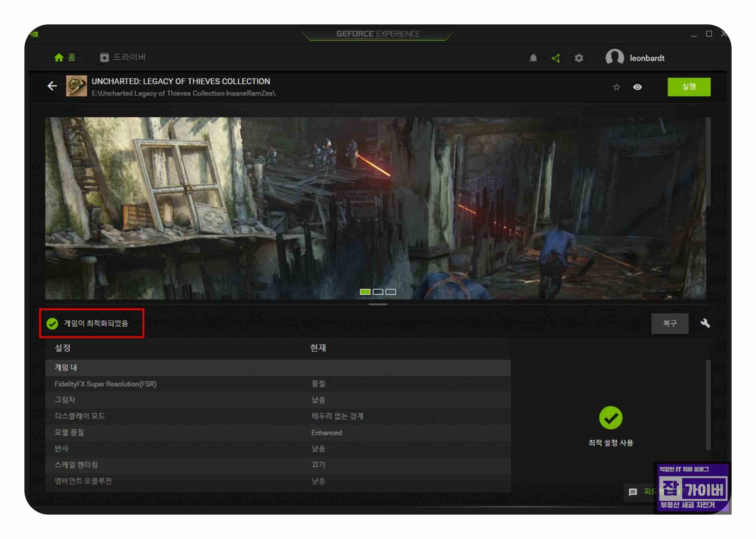
Task: Click the leonbardt profile avatar
Action: [615, 57]
